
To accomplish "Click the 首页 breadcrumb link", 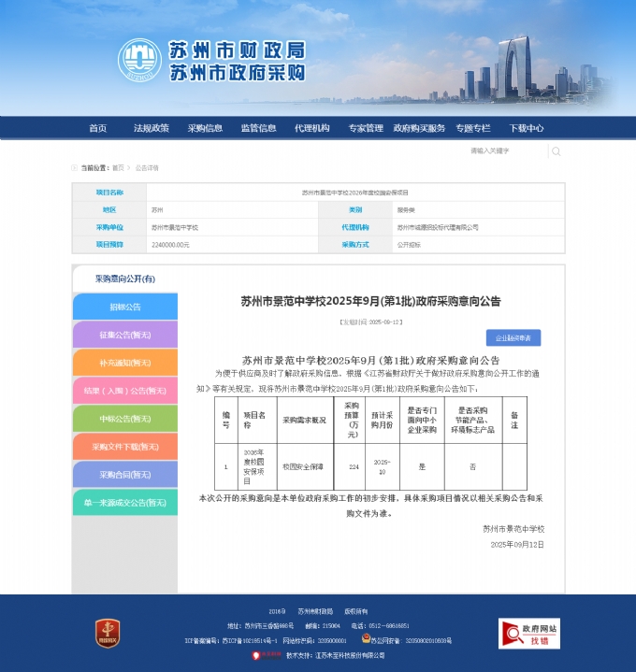I will [118, 168].
